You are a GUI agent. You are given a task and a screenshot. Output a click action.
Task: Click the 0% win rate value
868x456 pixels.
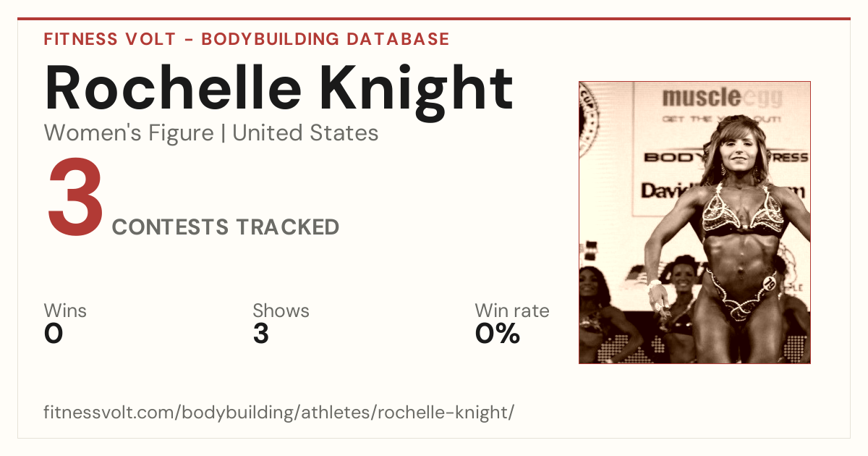(x=498, y=334)
